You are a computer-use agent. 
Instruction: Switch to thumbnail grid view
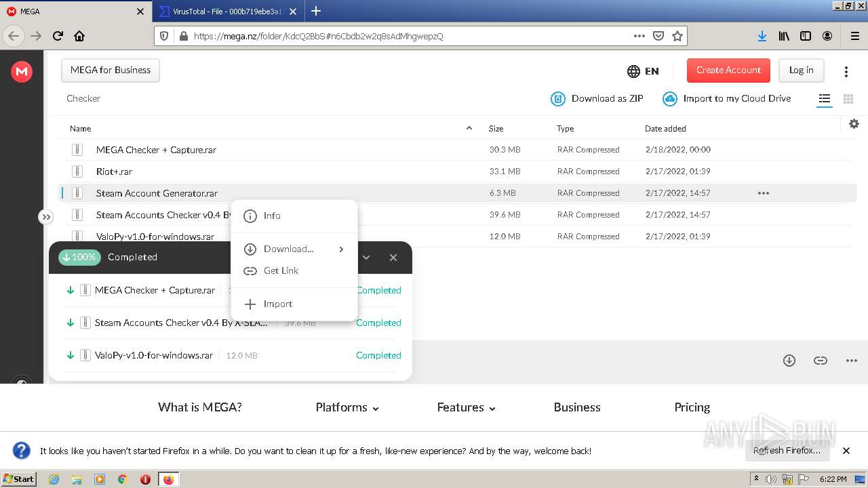tap(848, 99)
